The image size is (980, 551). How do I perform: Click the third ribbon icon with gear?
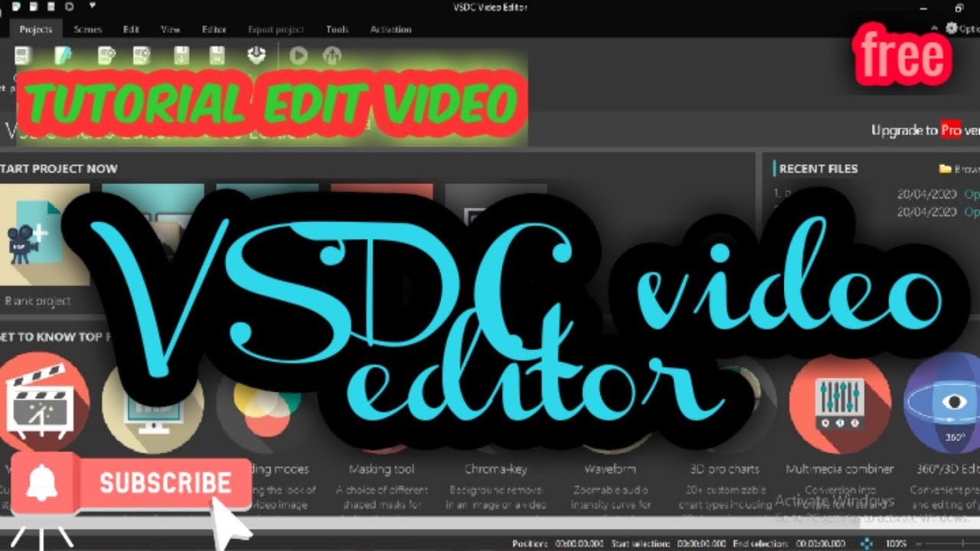click(106, 55)
